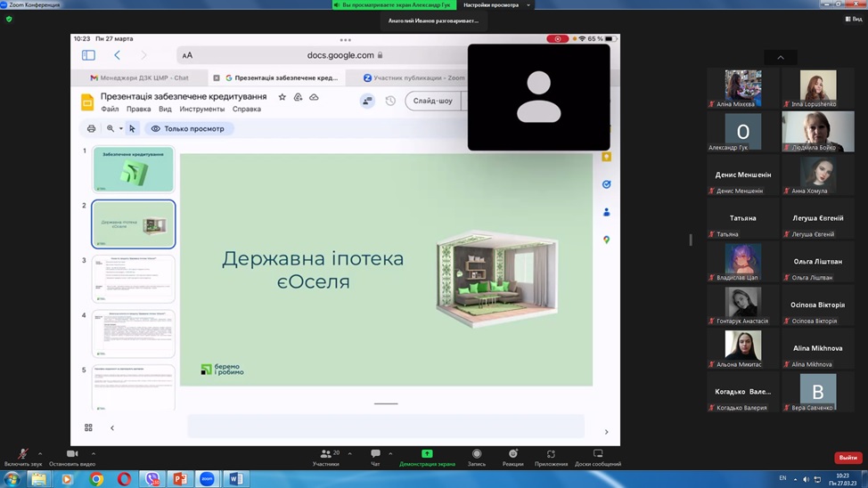Open the Zoom Apps button
This screenshot has height=488, width=868.
tap(551, 457)
